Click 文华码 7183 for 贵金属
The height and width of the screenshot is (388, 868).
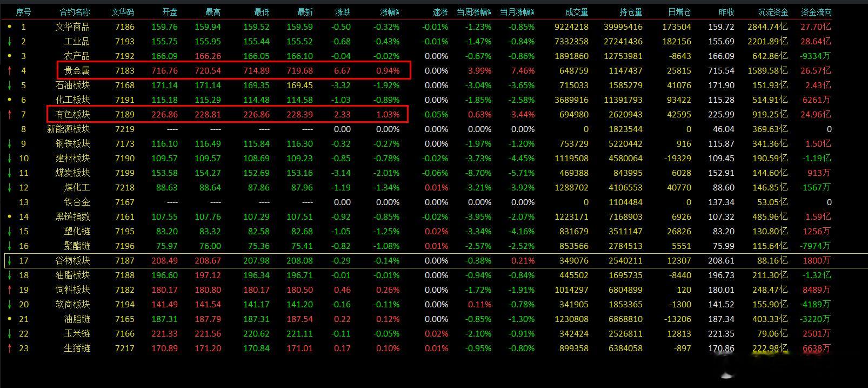[125, 70]
